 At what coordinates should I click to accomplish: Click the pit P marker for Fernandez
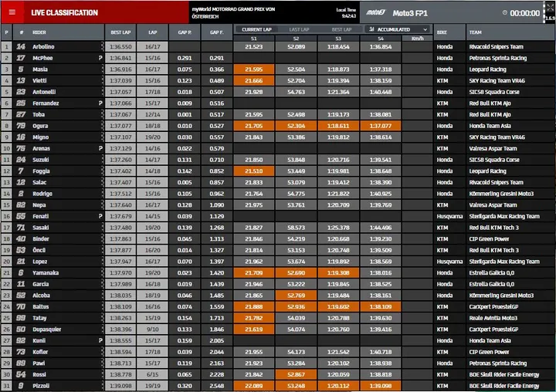[100, 103]
